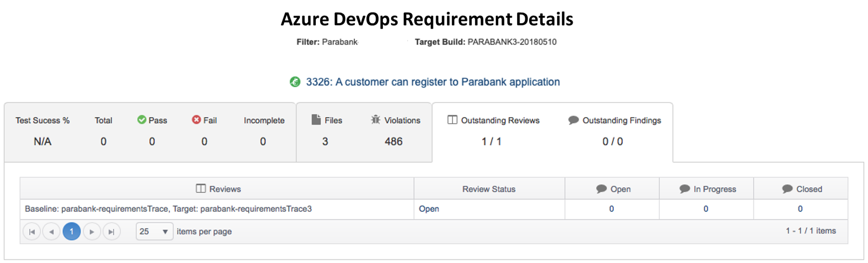Click the Test Success N/A value
Viewport: 868px width, 263px height.
[x=42, y=141]
